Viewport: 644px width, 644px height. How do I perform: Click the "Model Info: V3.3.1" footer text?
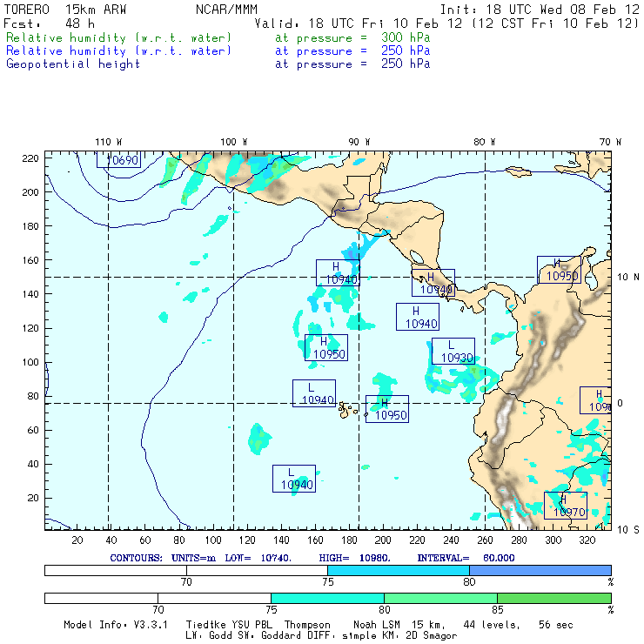click(116, 625)
